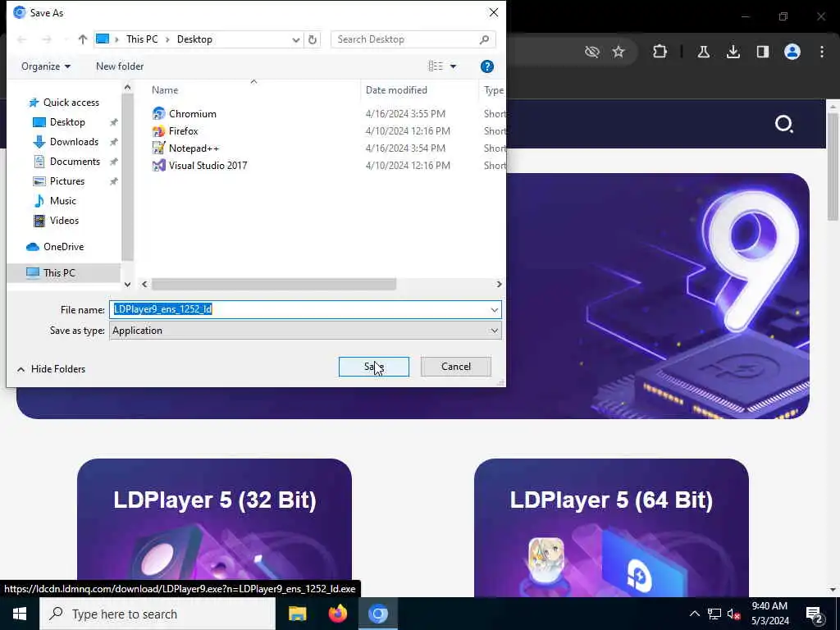Viewport: 840px width, 630px height.
Task: Refresh the Desktop folder listing
Action: pyautogui.click(x=313, y=39)
